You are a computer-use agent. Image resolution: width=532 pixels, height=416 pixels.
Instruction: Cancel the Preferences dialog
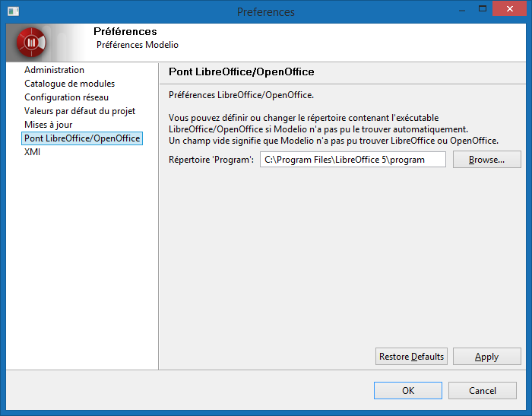[483, 391]
